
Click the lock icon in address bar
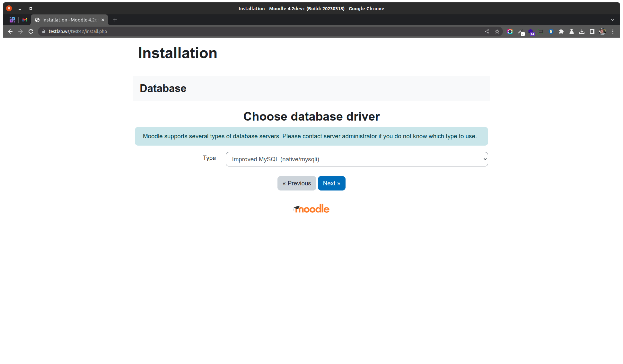[x=44, y=31]
